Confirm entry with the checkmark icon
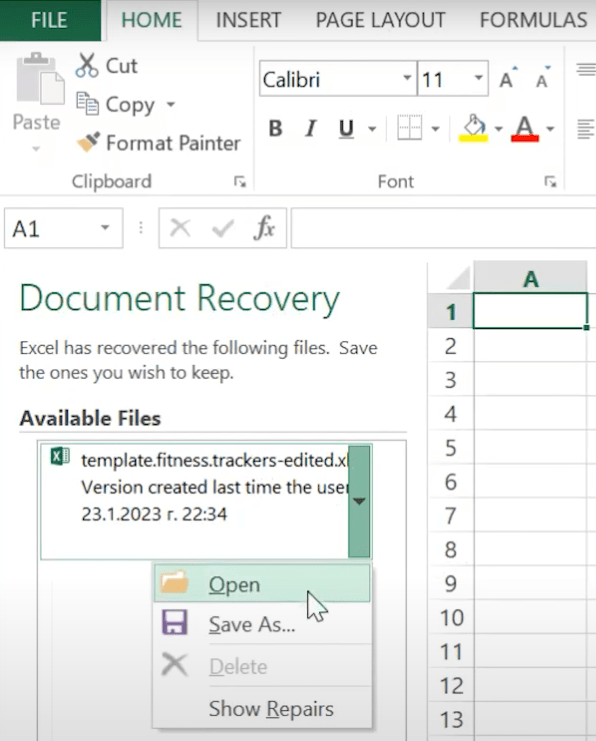The image size is (596, 741). tap(223, 228)
